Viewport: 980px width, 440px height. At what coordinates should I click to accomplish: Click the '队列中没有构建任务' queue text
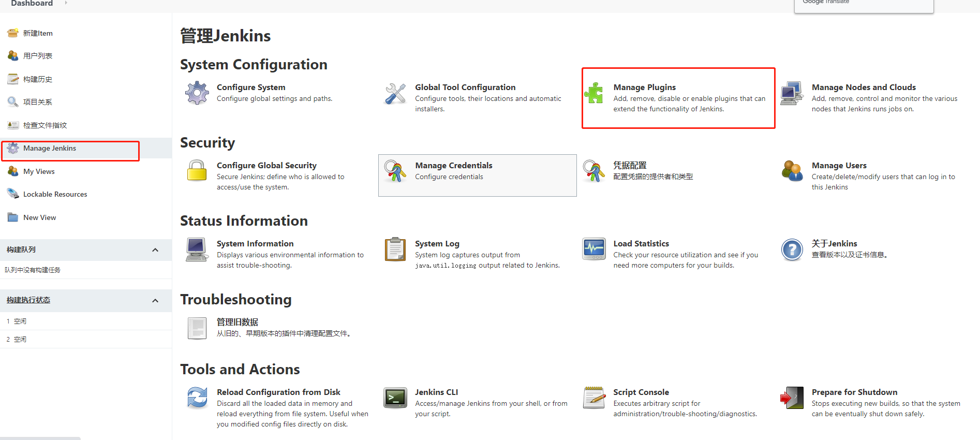point(33,270)
